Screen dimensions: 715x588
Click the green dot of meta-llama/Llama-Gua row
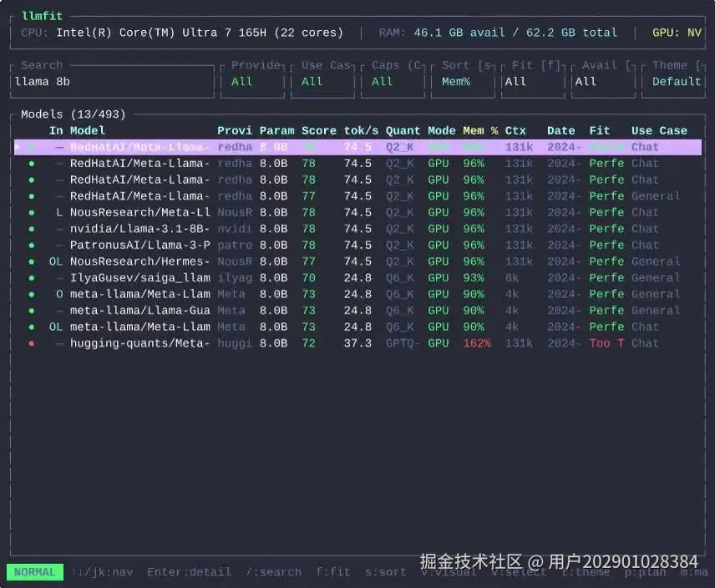click(x=32, y=311)
